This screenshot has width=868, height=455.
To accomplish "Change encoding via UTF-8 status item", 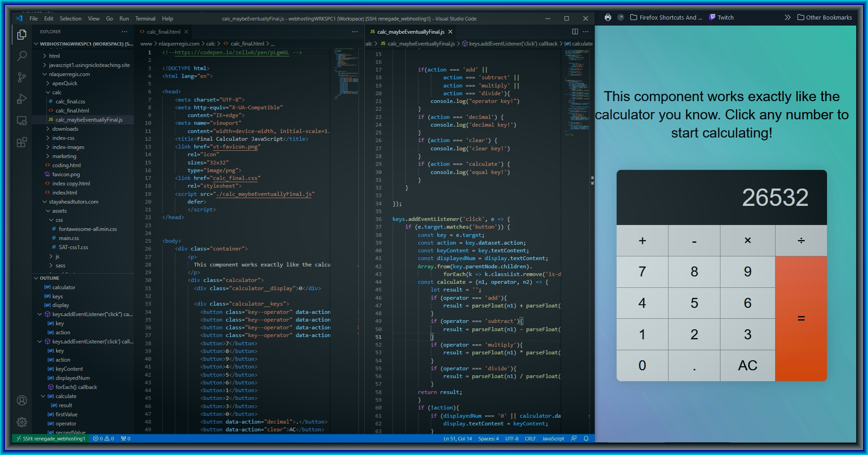I will 512,439.
